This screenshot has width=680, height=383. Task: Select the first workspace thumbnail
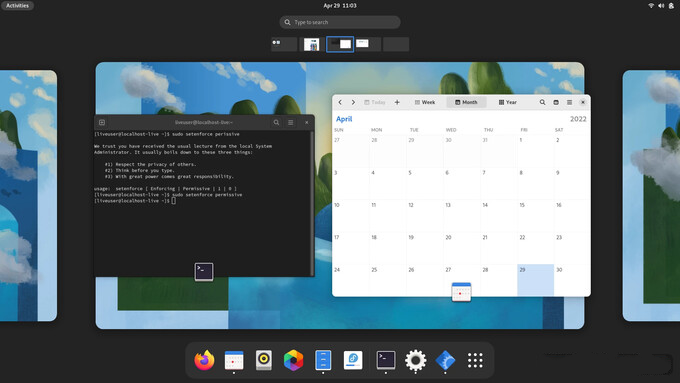click(284, 44)
